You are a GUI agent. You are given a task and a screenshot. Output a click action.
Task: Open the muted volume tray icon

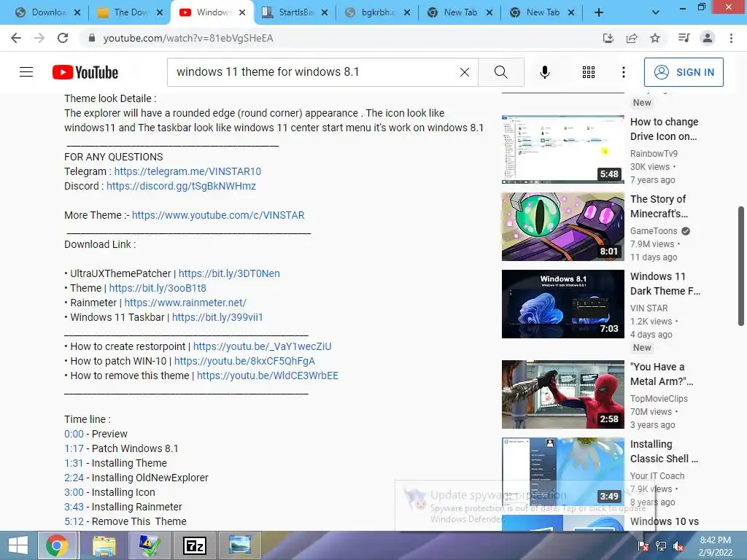pos(678,546)
